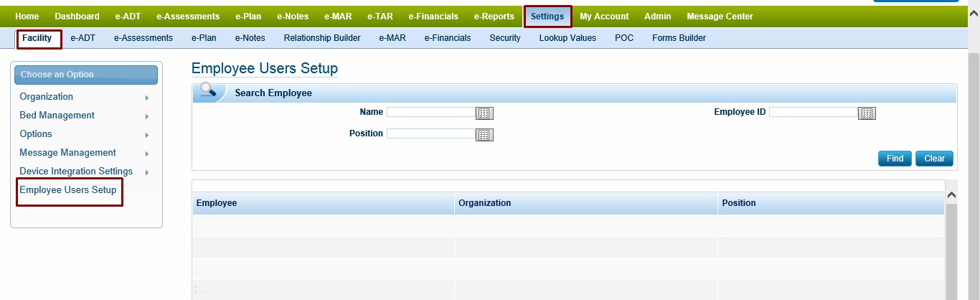The image size is (980, 300).
Task: Open the e-MAR top menu
Action: (337, 17)
